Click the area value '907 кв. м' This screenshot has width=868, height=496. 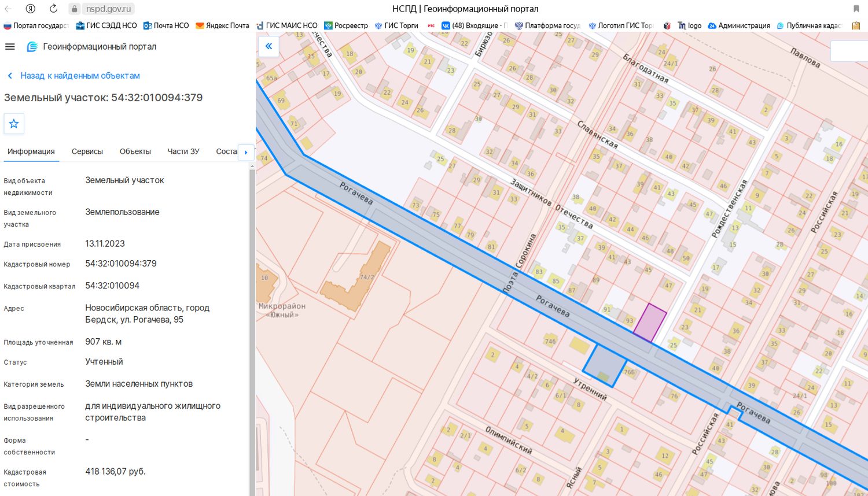(104, 342)
